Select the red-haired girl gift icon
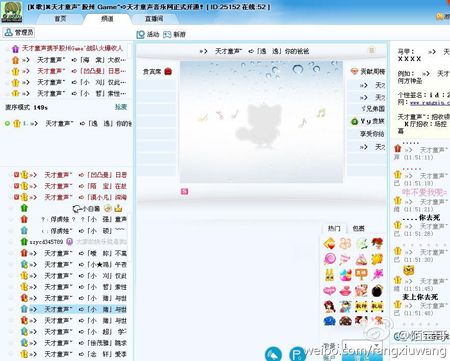Screen dimensions: 450x361 pos(377,244)
